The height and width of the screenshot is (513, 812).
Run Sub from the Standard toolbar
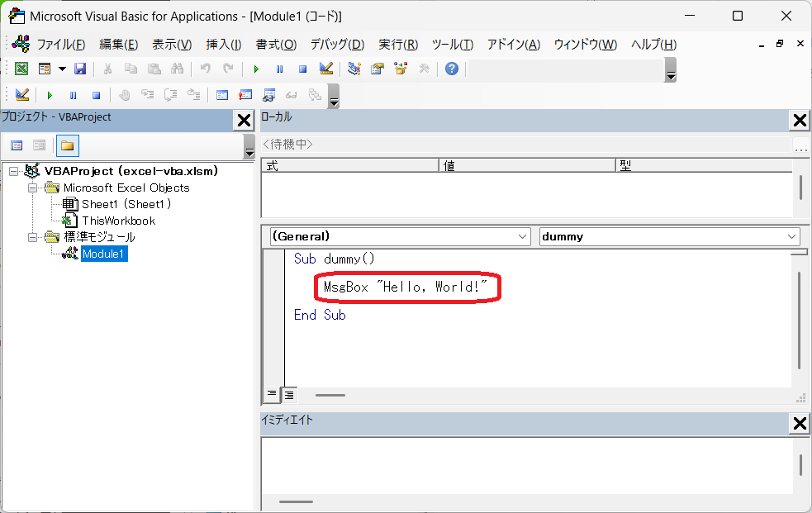pos(256,69)
